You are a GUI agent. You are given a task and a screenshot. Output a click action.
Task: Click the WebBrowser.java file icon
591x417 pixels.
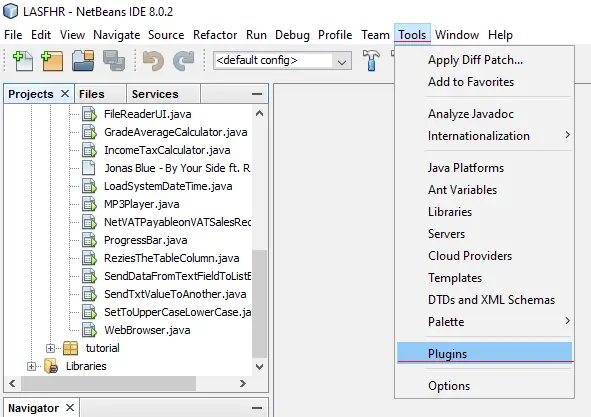[89, 330]
